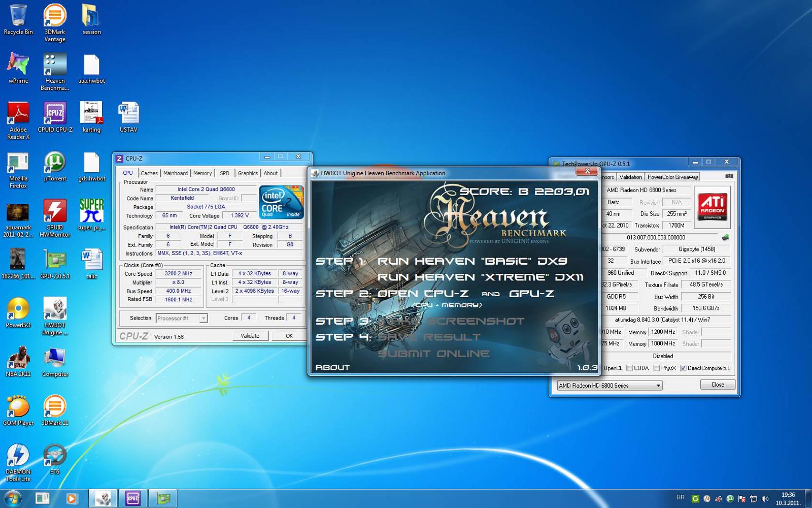Click the CPU-Z taskbar button

click(x=133, y=498)
